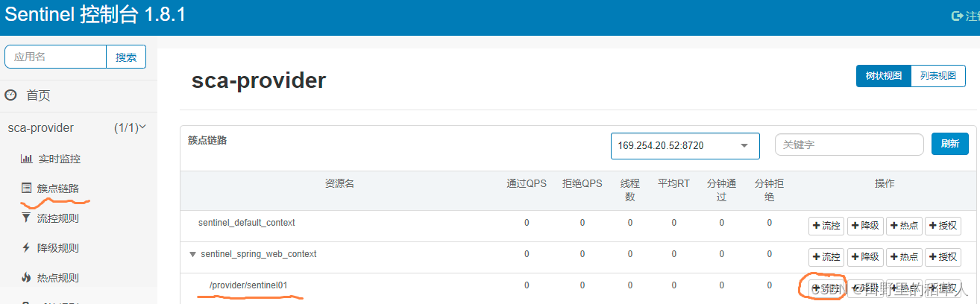The image size is (980, 304).
Task: Add 热点 rule for sentinel_default_context
Action: (x=904, y=226)
